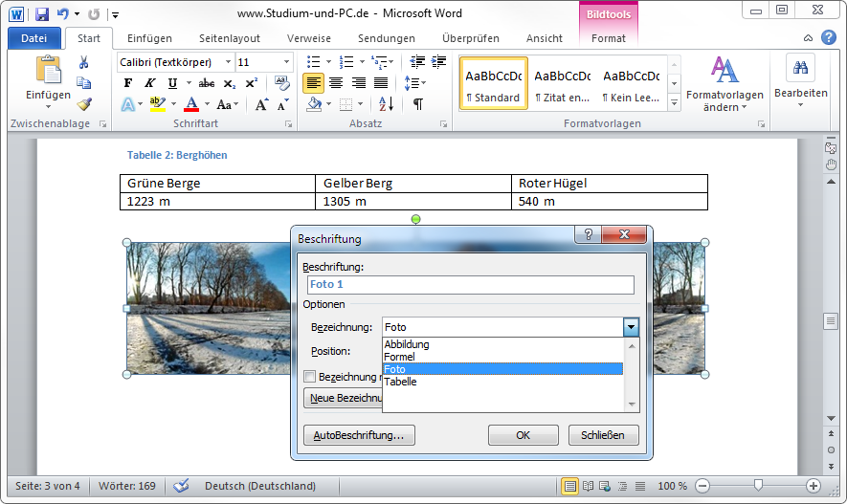Click the clear formatting icon
The height and width of the screenshot is (504, 847).
[281, 82]
